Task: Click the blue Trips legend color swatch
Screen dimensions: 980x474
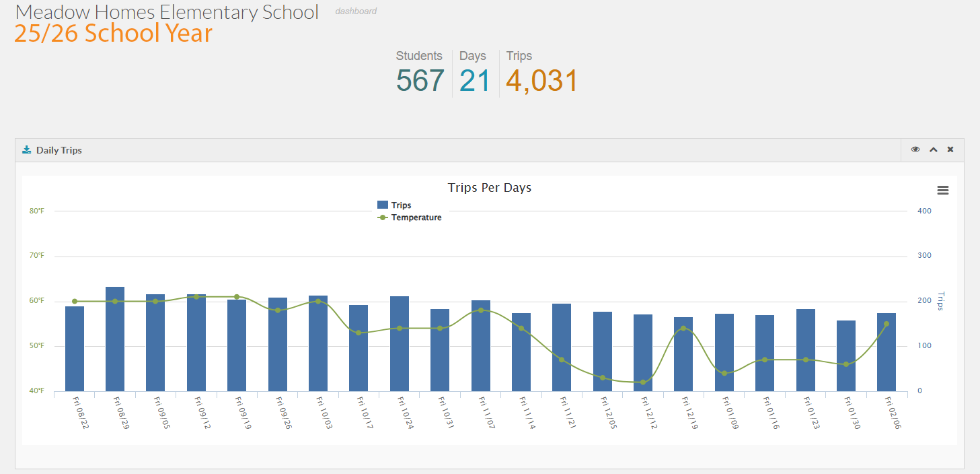Action: [x=383, y=205]
